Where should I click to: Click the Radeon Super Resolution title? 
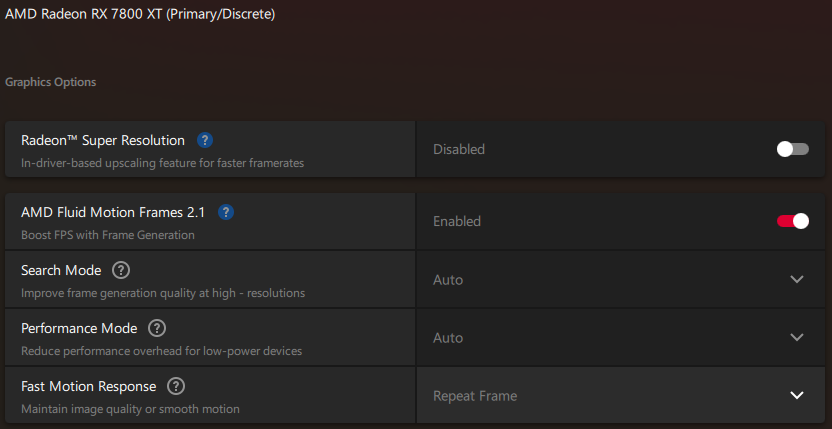(x=103, y=140)
